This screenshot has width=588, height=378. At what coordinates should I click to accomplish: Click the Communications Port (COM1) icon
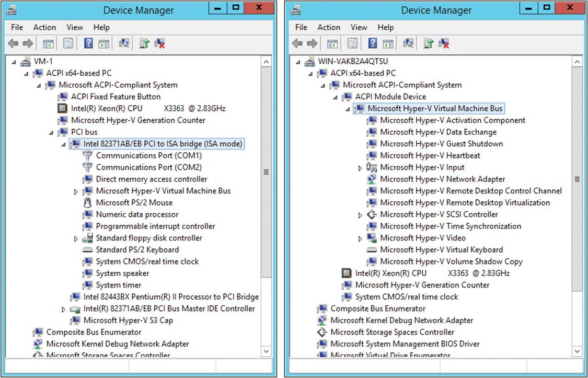(x=87, y=155)
